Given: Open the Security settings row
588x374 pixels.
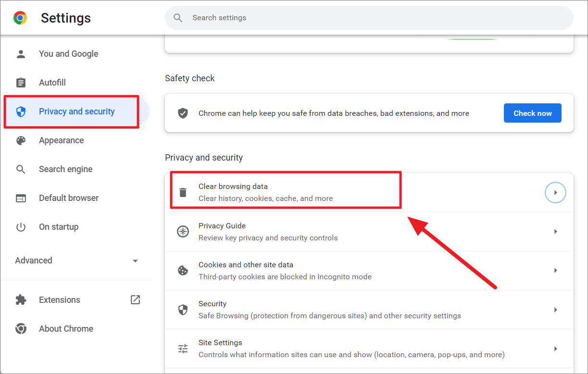Looking at the screenshot, I should (x=369, y=310).
